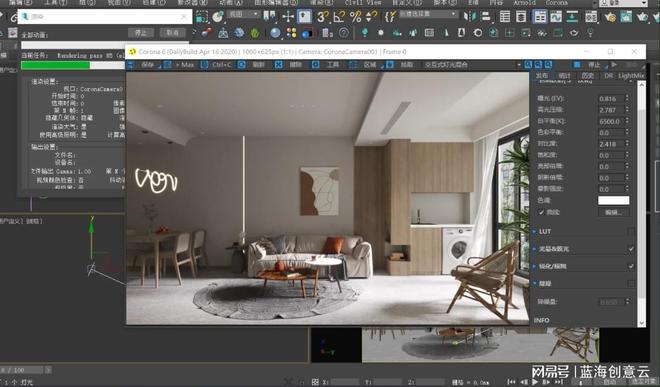Open the view coordinate system dropdown
This screenshot has width=660, height=387.
click(x=244, y=14)
